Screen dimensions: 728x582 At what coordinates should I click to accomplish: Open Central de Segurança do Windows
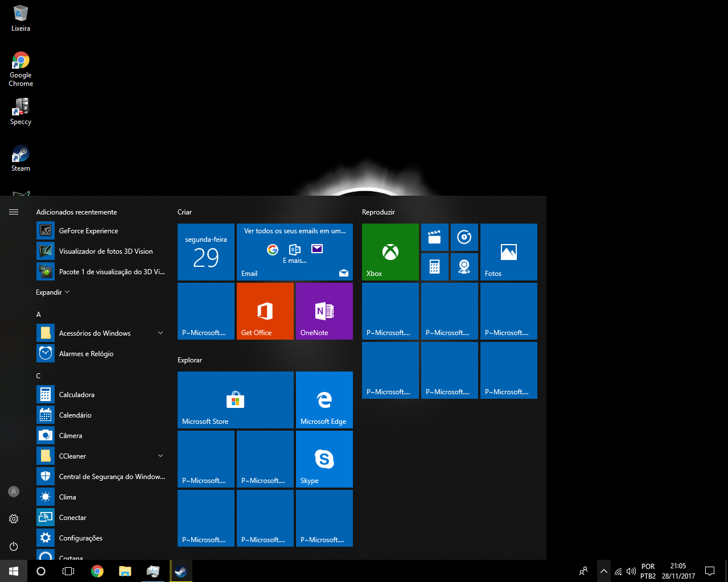click(x=101, y=477)
